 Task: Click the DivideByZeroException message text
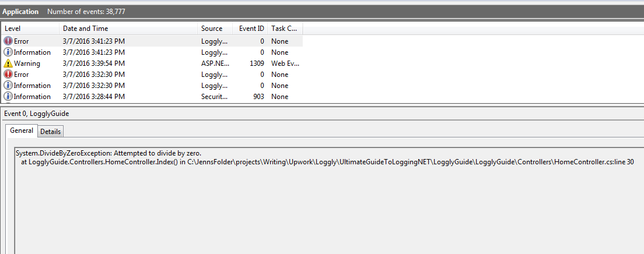108,153
